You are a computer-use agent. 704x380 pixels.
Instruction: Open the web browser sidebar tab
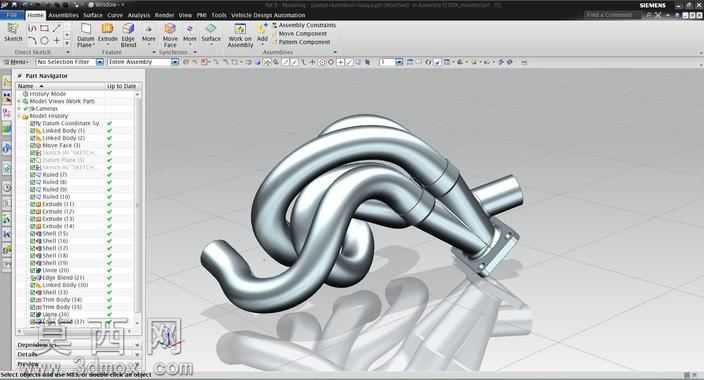tap(7, 148)
